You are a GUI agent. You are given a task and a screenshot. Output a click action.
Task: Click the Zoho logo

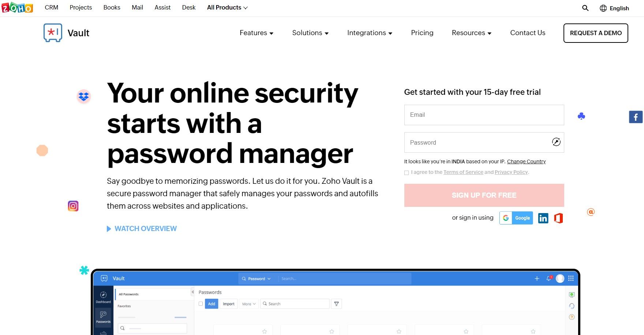[17, 7]
